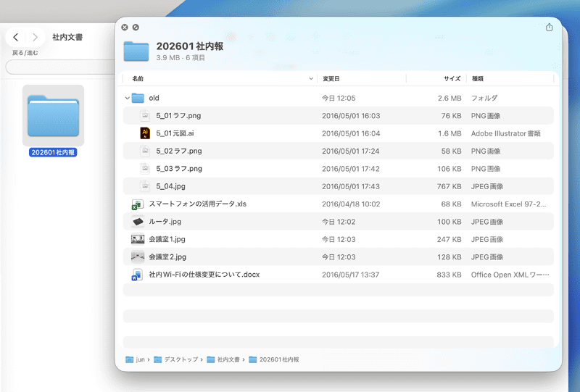Image resolution: width=580 pixels, height=392 pixels.
Task: Select the 社内Wi-Fiの仕様変更について.docx file name
Action: tap(204, 275)
